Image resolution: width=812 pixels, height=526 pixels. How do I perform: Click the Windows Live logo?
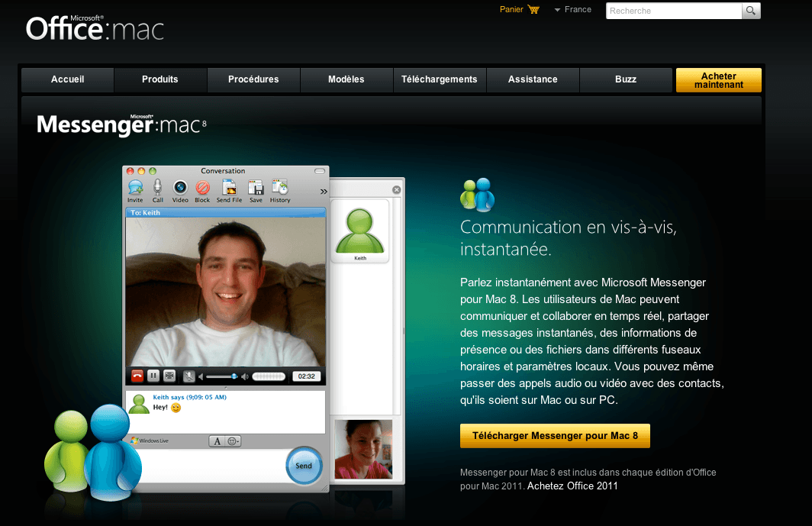(x=150, y=440)
